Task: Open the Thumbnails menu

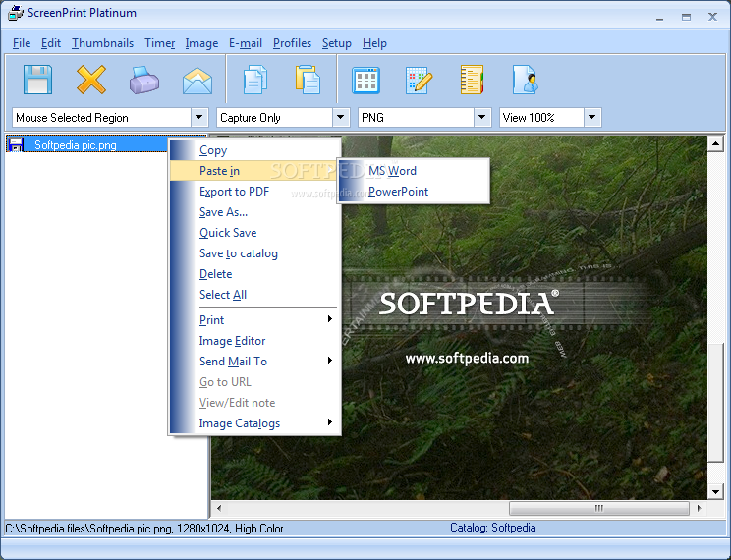Action: (102, 43)
